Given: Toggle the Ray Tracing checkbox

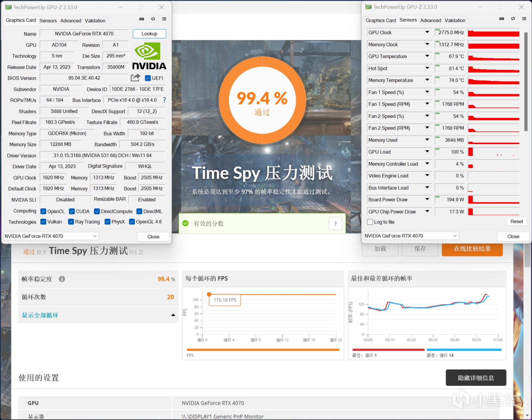Looking at the screenshot, I should (x=71, y=222).
